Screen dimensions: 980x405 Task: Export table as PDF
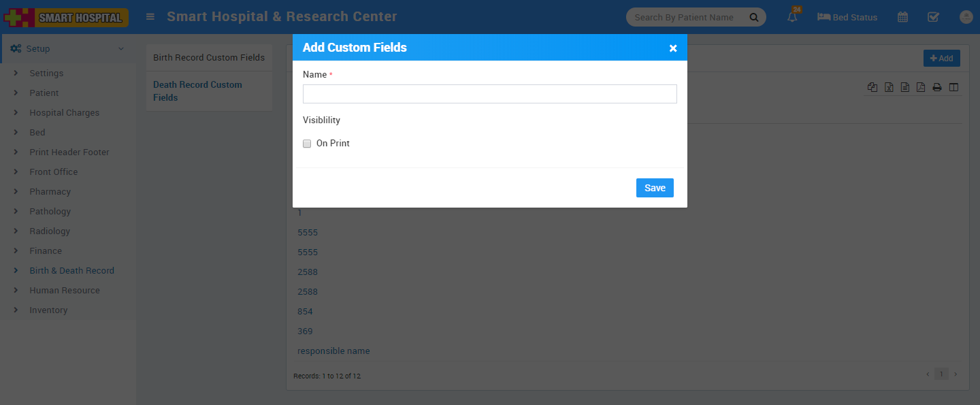(921, 87)
